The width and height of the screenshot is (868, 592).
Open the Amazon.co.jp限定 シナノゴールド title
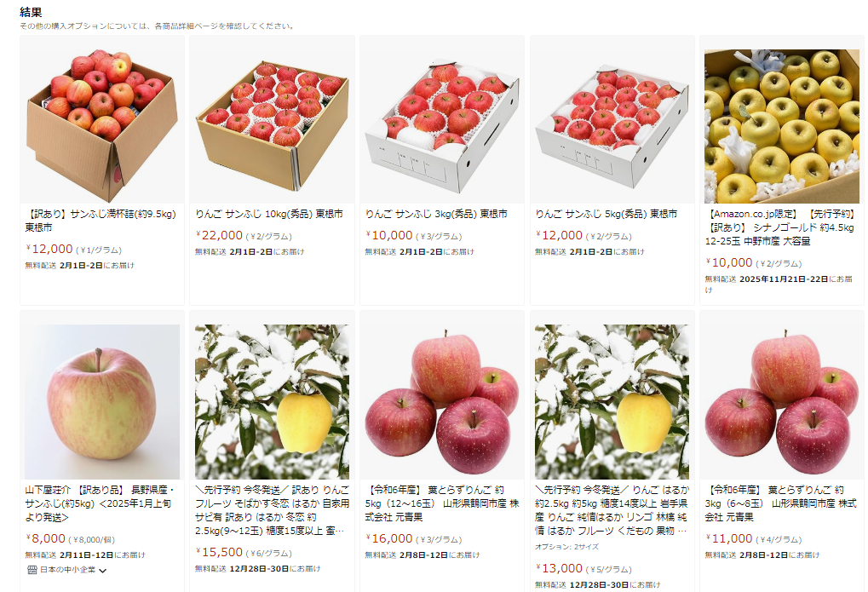[x=780, y=227]
